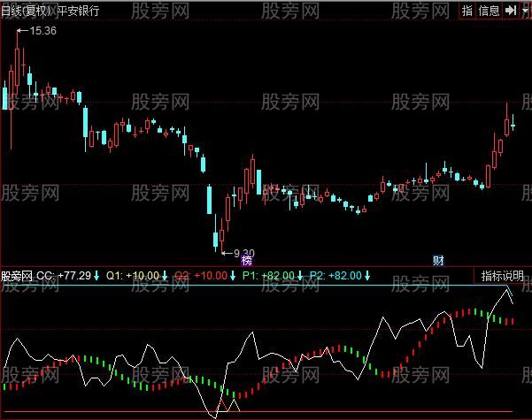Select the cyan P2 +82.00 indicator label

pyautogui.click(x=335, y=276)
